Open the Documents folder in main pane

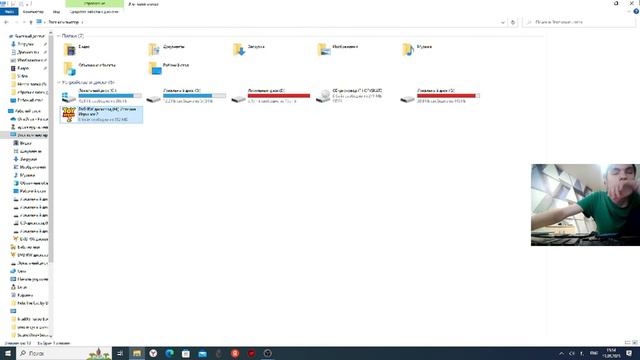point(167,49)
